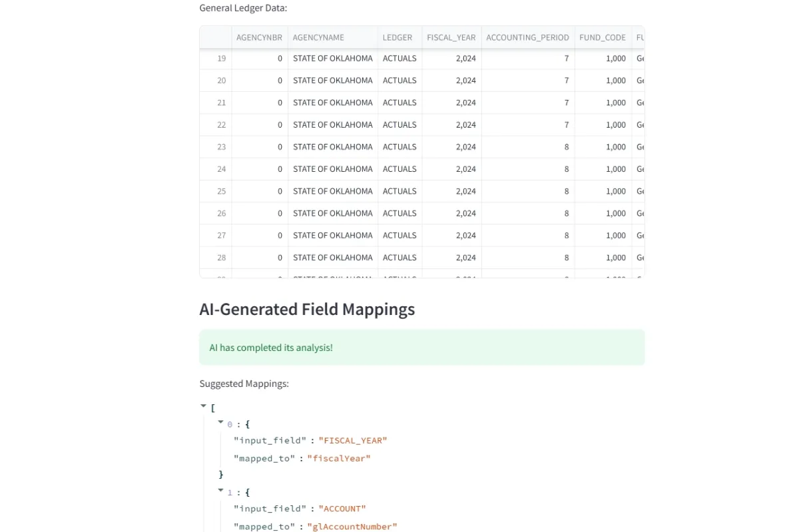Viewport: 799px width, 532px height.
Task: Click STATE OF OKLAHOMA cell in row 23
Action: pos(333,147)
